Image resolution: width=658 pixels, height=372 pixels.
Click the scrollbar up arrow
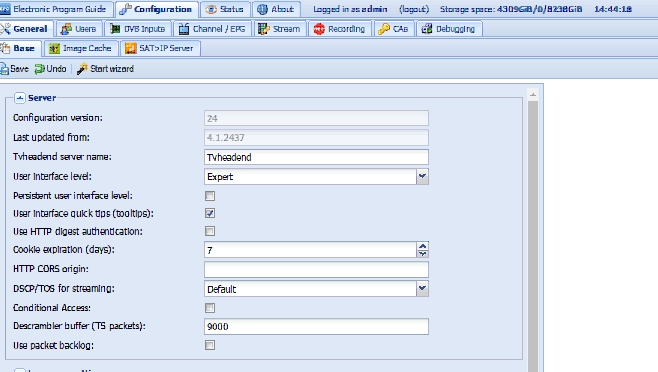[x=533, y=94]
